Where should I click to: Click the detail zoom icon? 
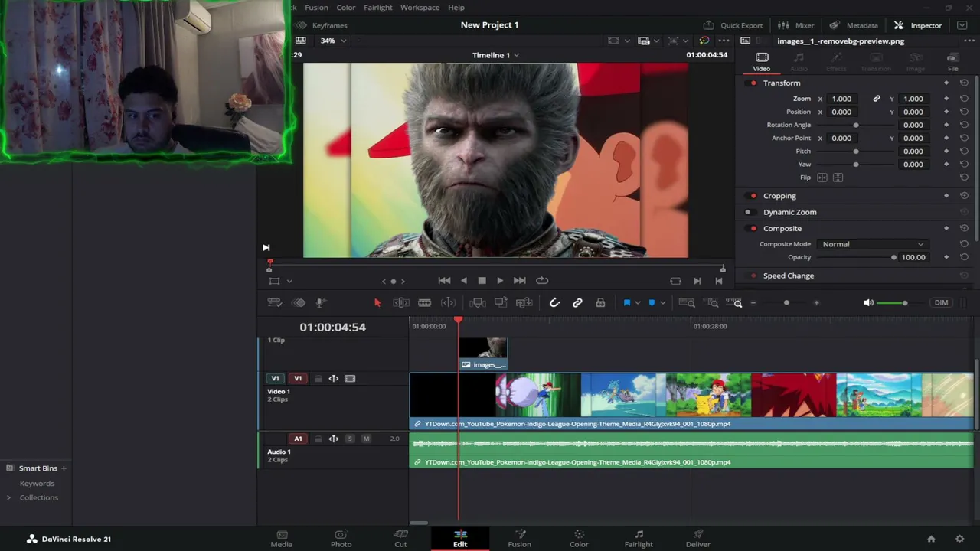713,303
